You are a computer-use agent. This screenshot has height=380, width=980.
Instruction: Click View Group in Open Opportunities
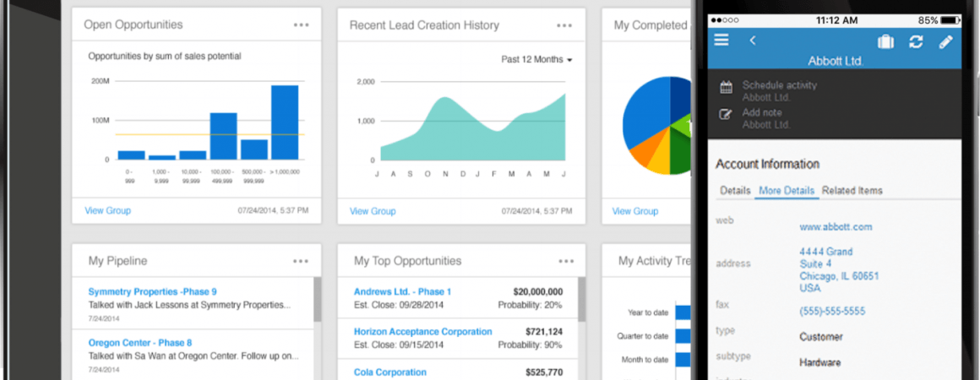(107, 210)
